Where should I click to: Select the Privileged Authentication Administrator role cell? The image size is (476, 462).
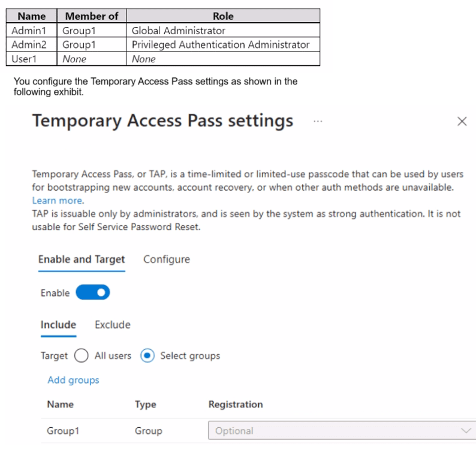[221, 45]
